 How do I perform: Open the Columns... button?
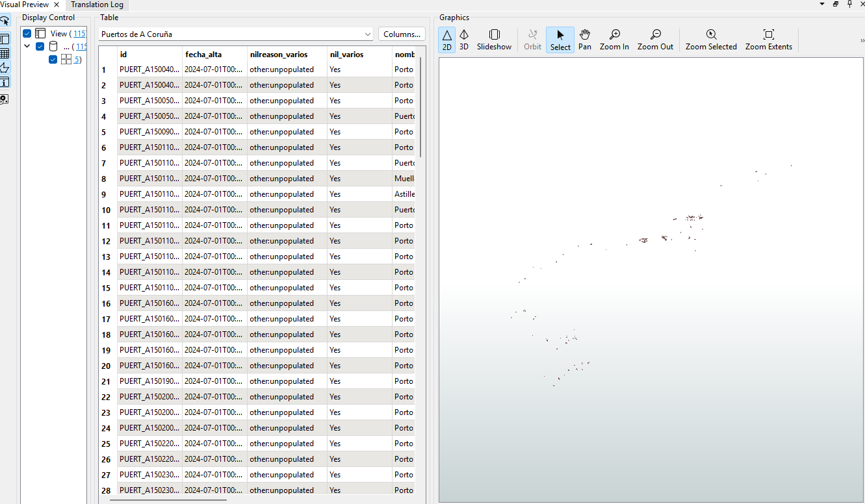click(x=402, y=34)
